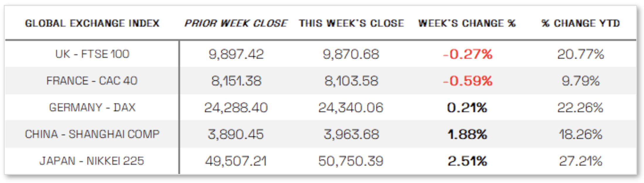Select the 3,890.45 prior close value
This screenshot has height=183, width=644.
click(x=236, y=134)
